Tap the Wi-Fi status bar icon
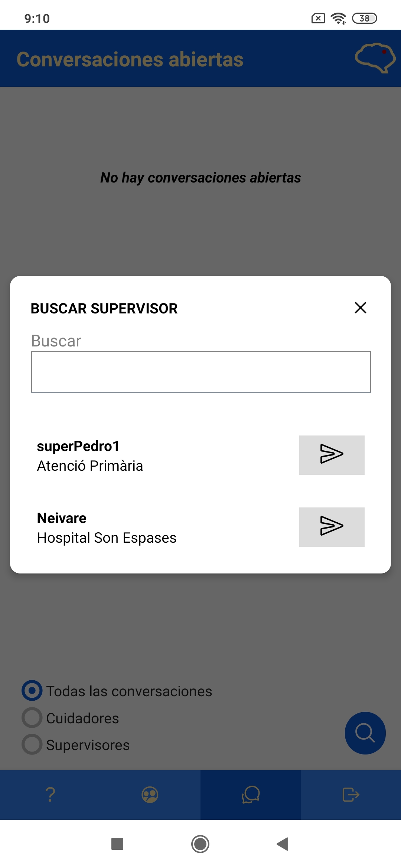The height and width of the screenshot is (868, 401). point(338,18)
